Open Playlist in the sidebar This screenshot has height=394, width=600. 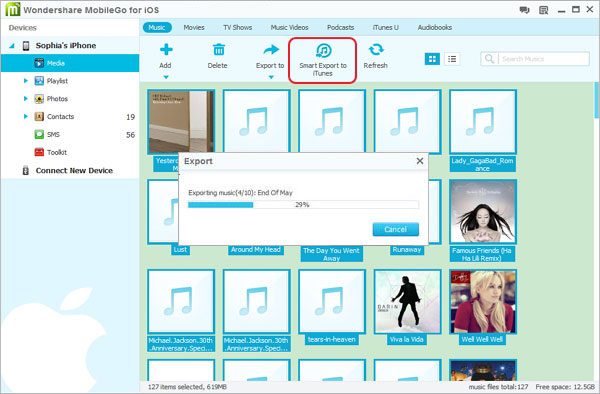[x=57, y=81]
